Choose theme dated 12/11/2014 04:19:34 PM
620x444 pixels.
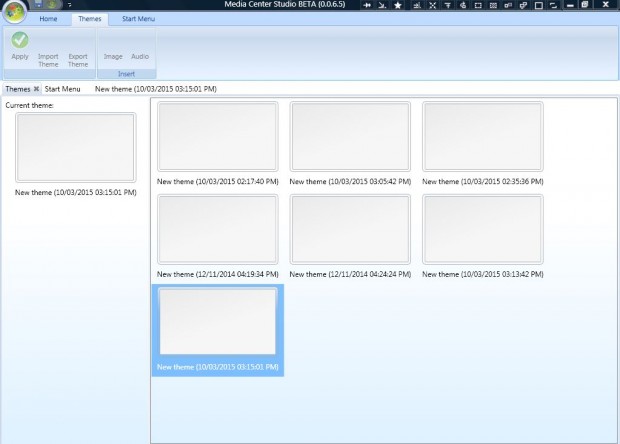[x=218, y=229]
